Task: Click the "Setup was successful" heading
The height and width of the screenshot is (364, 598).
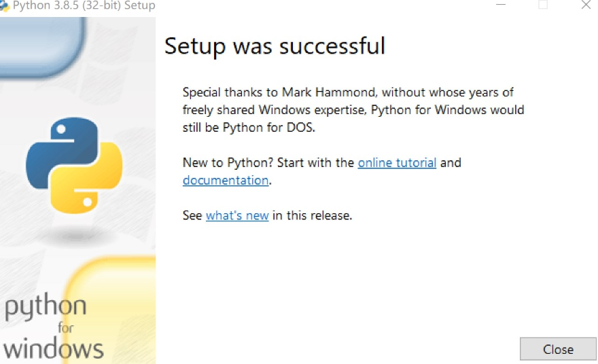Action: coord(275,46)
